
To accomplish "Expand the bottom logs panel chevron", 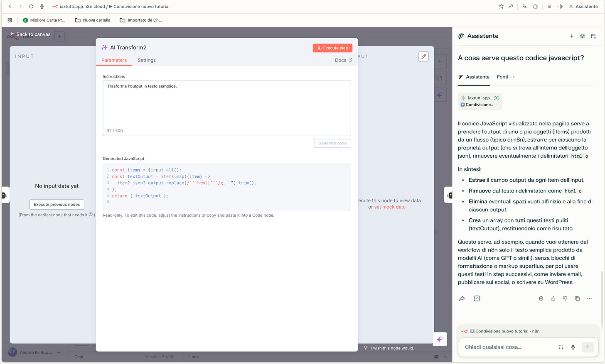I will click(x=445, y=357).
